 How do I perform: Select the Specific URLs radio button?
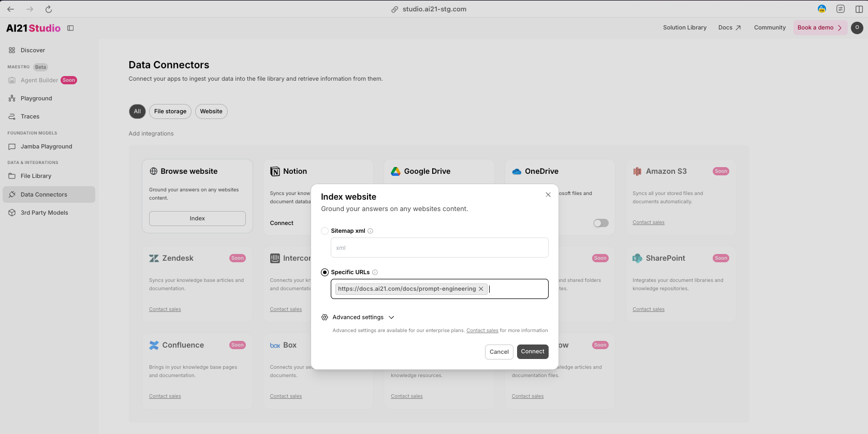pos(325,272)
